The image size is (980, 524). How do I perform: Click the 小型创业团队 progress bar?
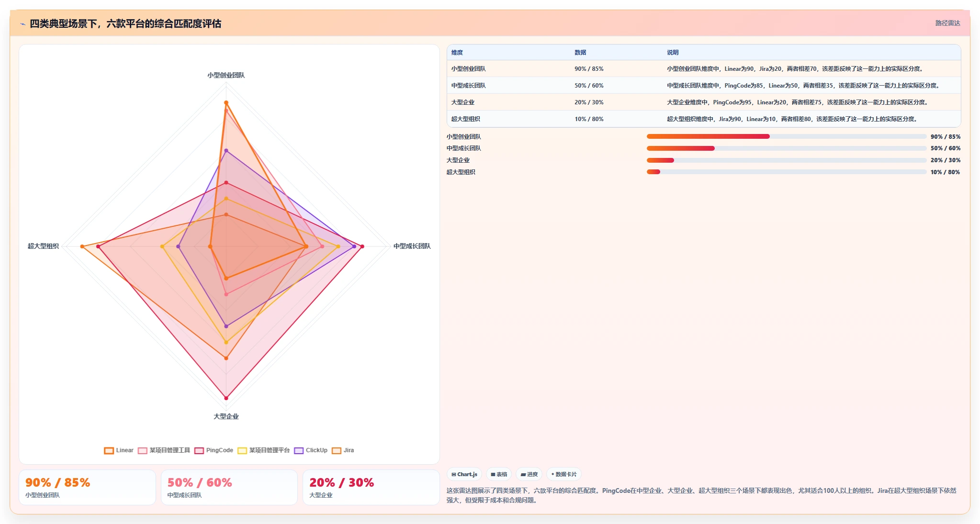click(x=787, y=137)
